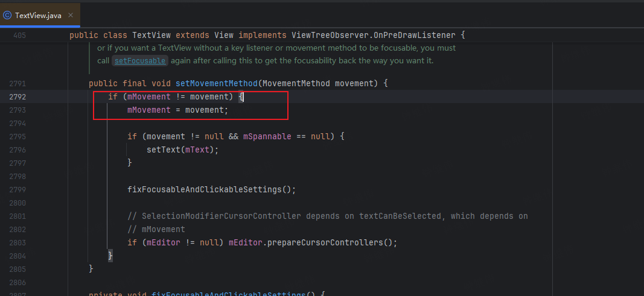
Task: Click line number 2805 in the gutter
Action: [18, 269]
